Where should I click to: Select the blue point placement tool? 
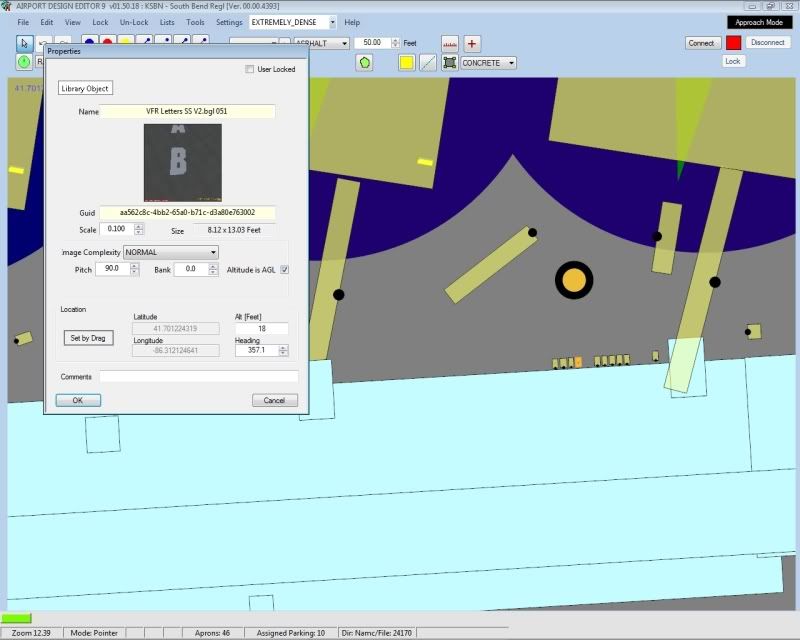pyautogui.click(x=89, y=42)
